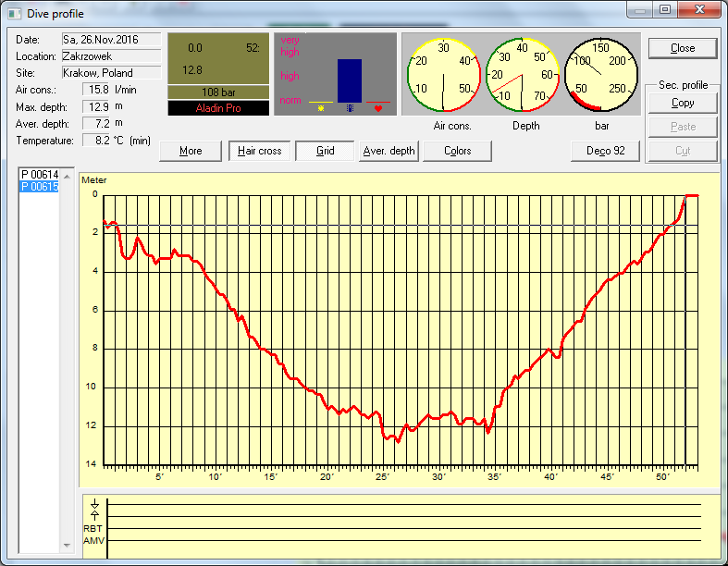
Task: Click the blue cold bar in indicator chart
Action: pyautogui.click(x=350, y=80)
